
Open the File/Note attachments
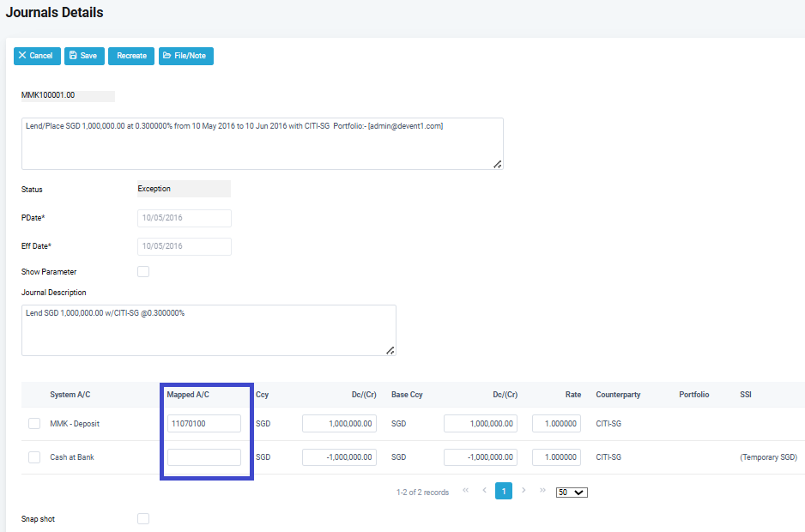pyautogui.click(x=185, y=56)
